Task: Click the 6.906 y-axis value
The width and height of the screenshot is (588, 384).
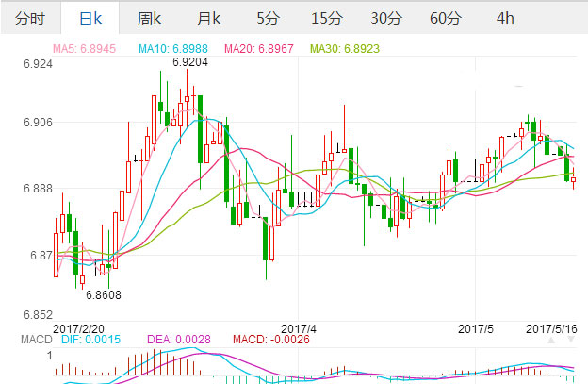Action: coord(38,123)
